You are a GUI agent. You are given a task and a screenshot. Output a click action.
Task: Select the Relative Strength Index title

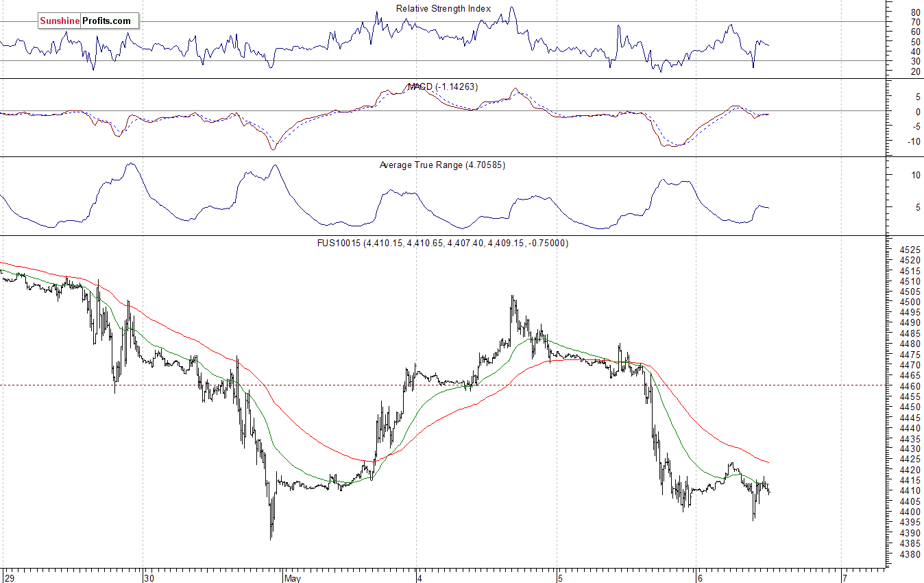pos(443,9)
